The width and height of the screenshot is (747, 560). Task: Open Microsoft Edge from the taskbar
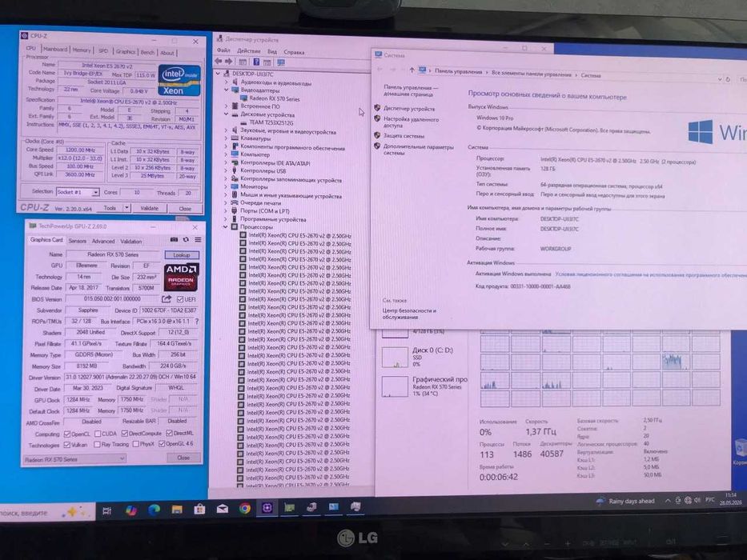pos(154,510)
